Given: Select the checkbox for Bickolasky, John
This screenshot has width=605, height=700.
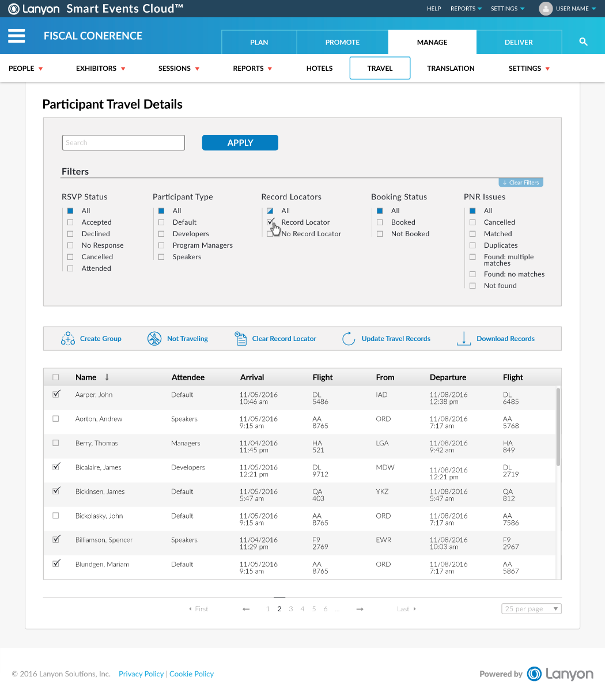Looking at the screenshot, I should point(56,516).
